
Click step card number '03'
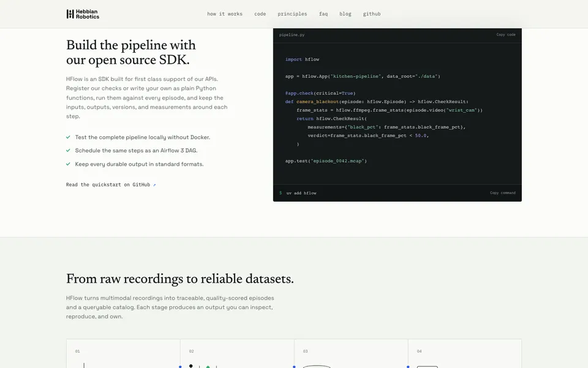click(305, 351)
